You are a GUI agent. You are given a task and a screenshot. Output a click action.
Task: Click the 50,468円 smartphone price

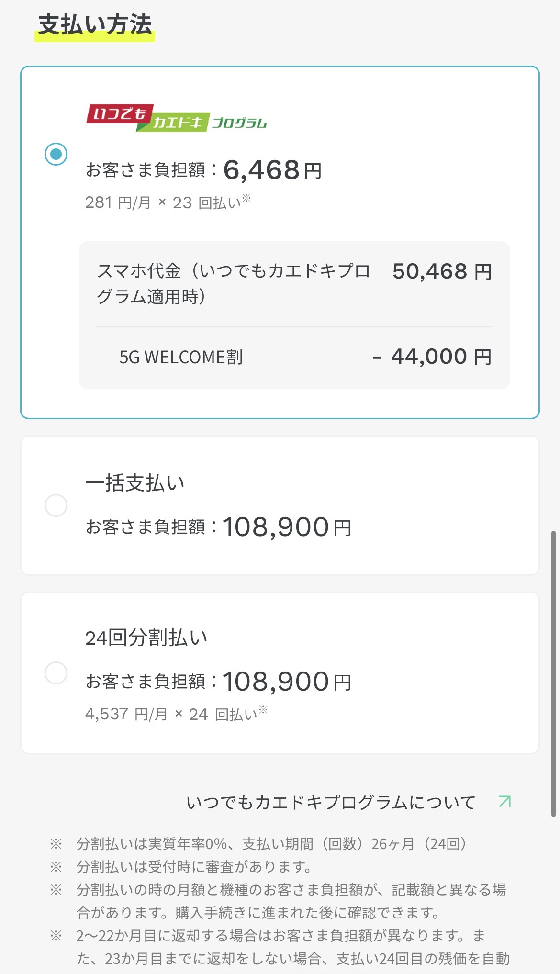pyautogui.click(x=442, y=271)
